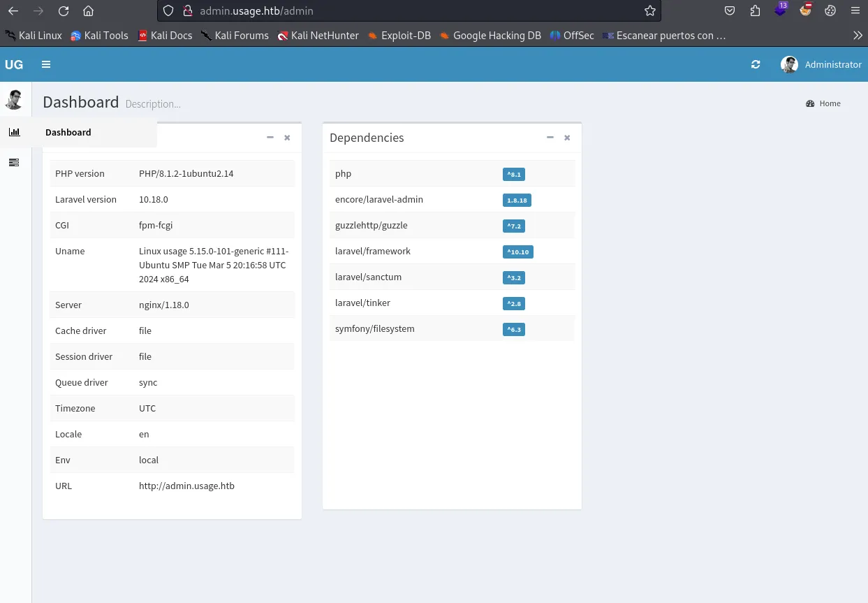Close the environment info panel
Screen dimensions: 868x603
[287, 138]
